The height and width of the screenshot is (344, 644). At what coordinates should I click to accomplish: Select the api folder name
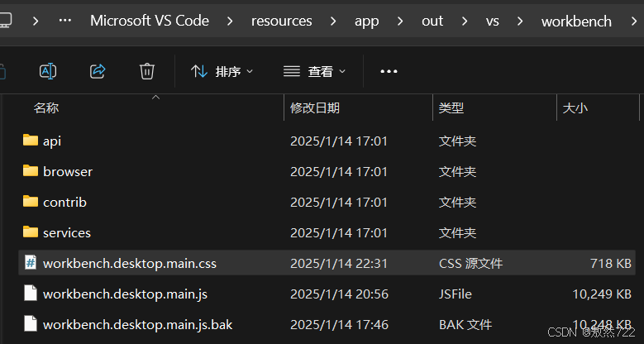(52, 141)
